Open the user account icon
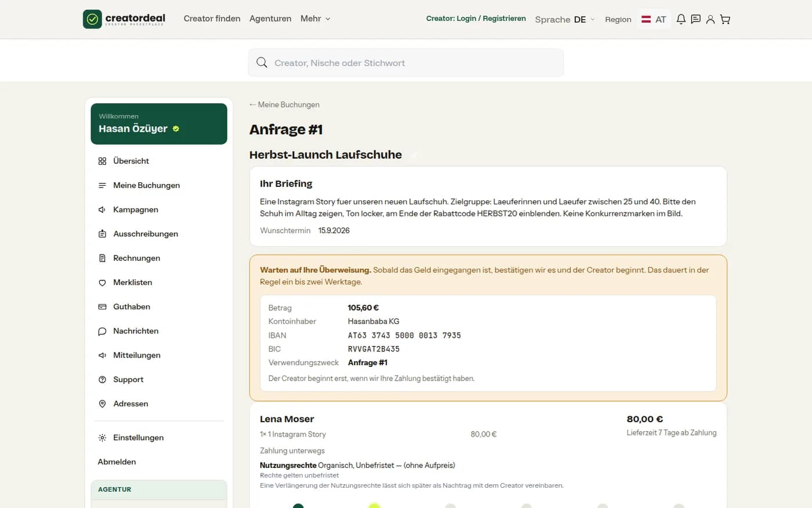The image size is (812, 508). click(x=710, y=19)
